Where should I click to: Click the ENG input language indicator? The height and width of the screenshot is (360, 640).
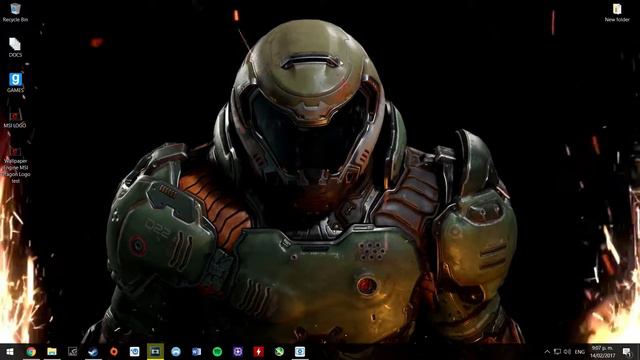[580, 351]
